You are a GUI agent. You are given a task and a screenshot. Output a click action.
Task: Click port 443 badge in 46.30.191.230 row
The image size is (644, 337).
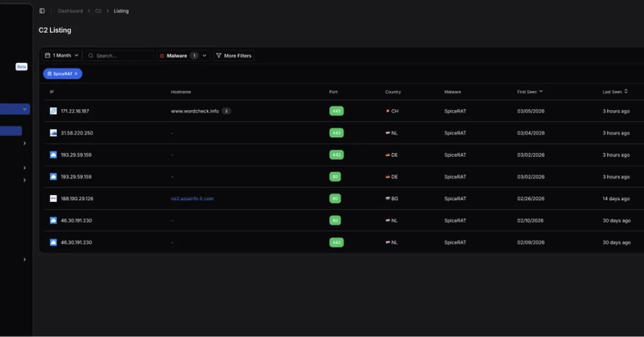point(336,243)
